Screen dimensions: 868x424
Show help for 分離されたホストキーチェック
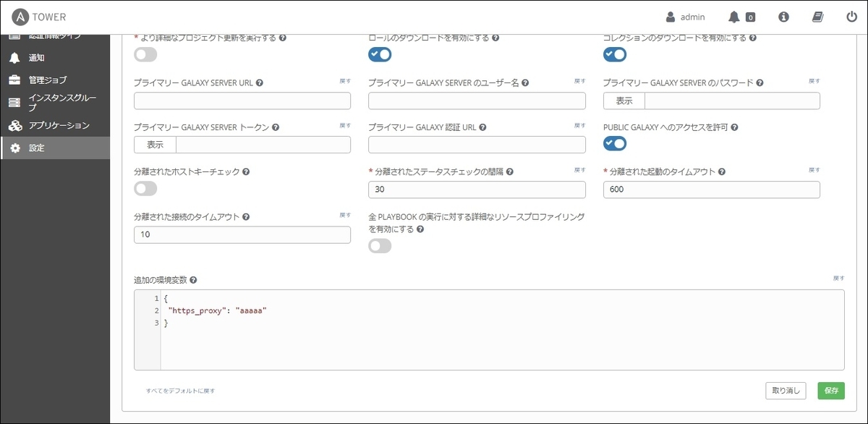(x=246, y=172)
